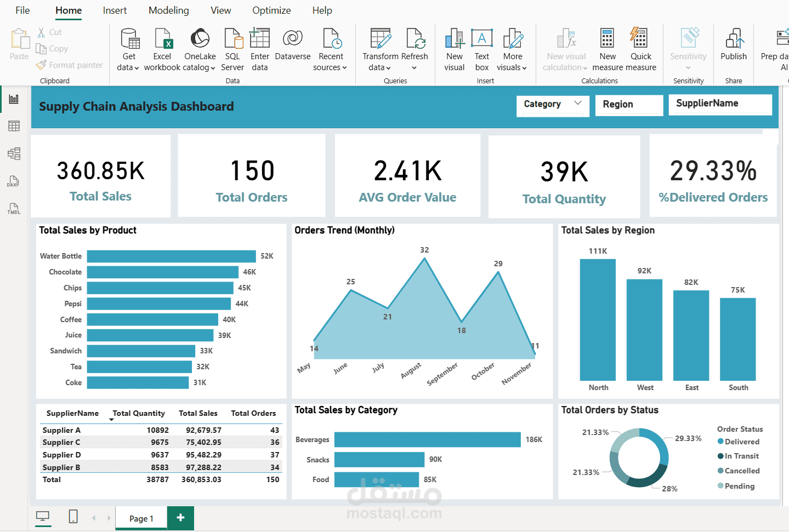Toggle Pending legend marker
The width and height of the screenshot is (789, 532).
pos(720,486)
